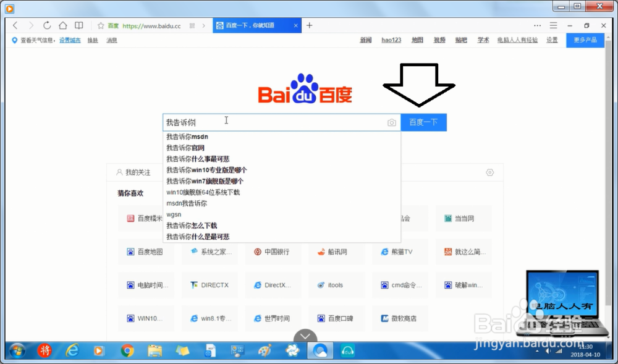Screen dimensions: 618x364
Task: Reload the page with the refresh icon
Action: pyautogui.click(x=47, y=25)
